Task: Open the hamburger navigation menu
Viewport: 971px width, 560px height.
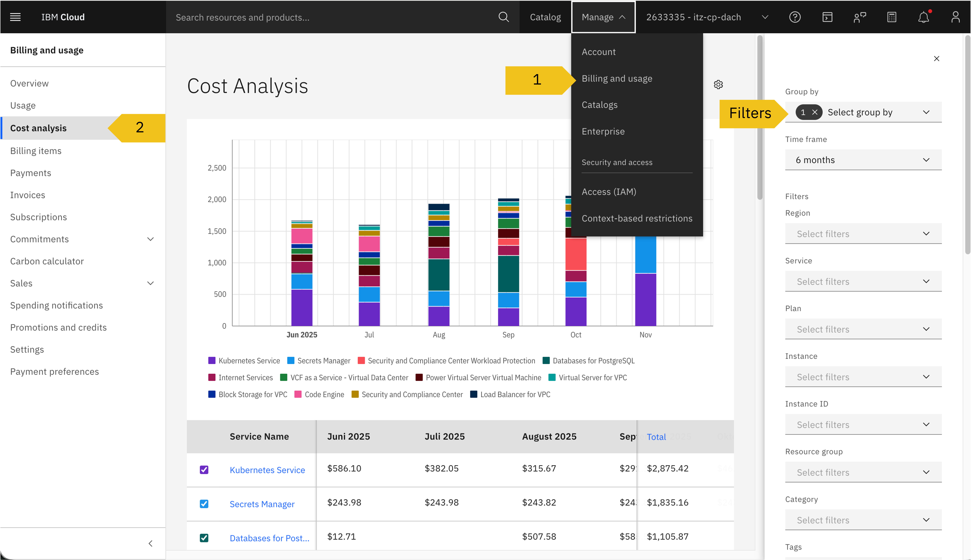Action: tap(15, 17)
